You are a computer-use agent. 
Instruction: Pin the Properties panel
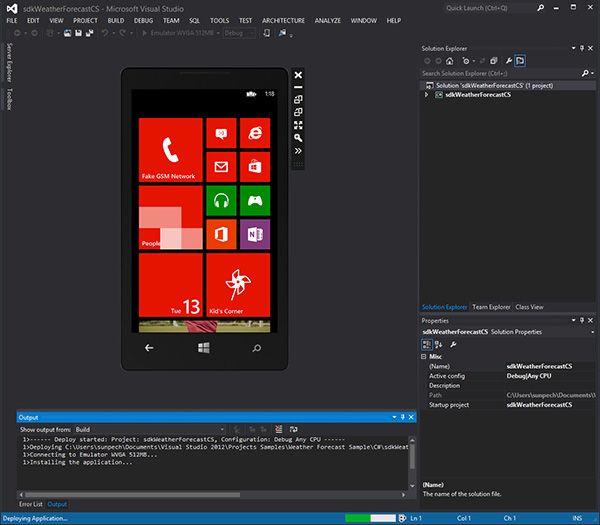(582, 320)
